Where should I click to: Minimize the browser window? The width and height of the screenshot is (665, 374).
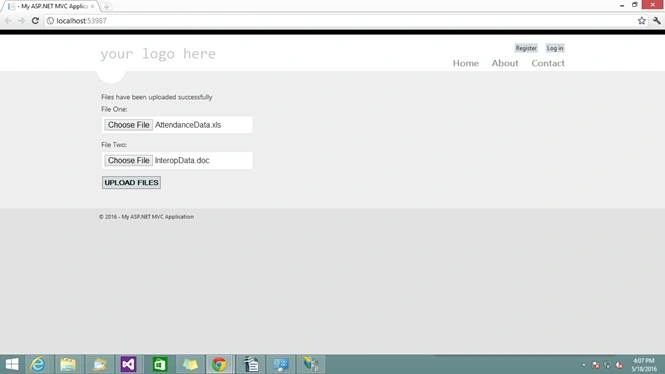click(x=622, y=5)
